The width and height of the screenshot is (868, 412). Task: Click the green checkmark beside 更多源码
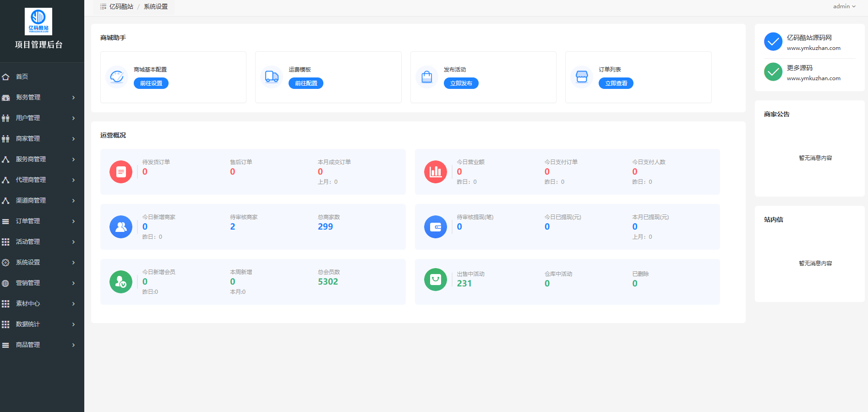point(773,72)
